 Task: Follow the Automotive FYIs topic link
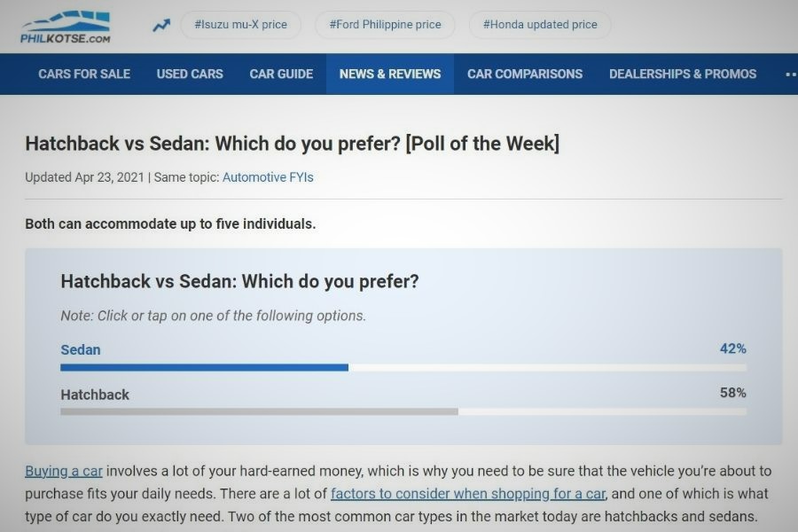268,177
